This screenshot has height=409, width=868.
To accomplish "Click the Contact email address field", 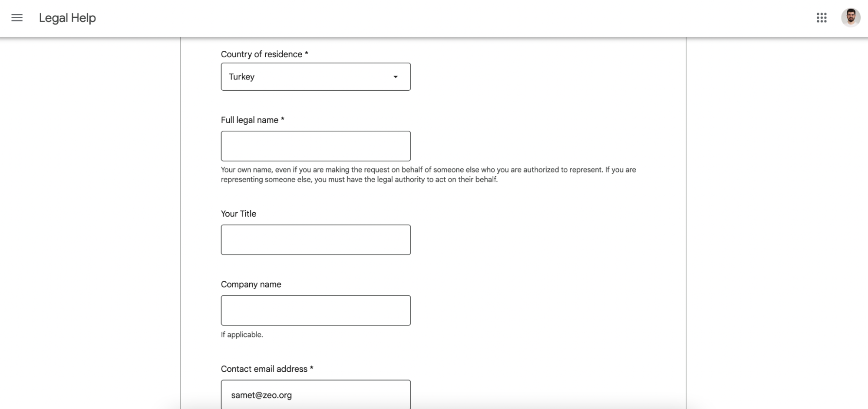I will click(316, 394).
